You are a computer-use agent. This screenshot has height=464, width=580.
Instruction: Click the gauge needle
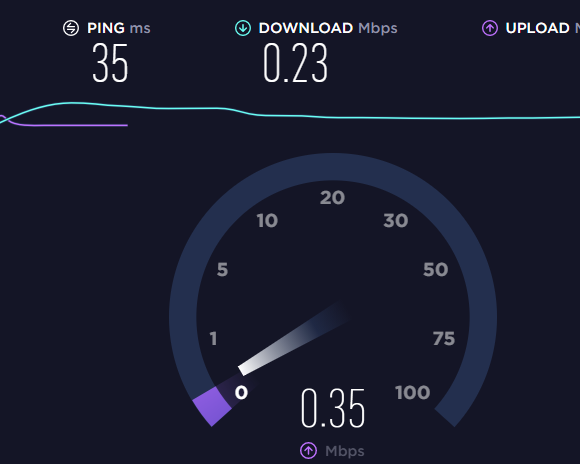[292, 339]
